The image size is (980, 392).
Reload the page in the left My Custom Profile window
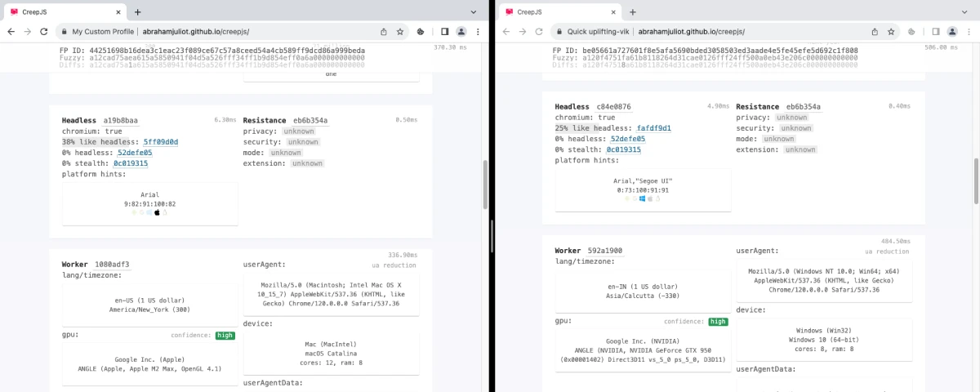click(x=46, y=31)
